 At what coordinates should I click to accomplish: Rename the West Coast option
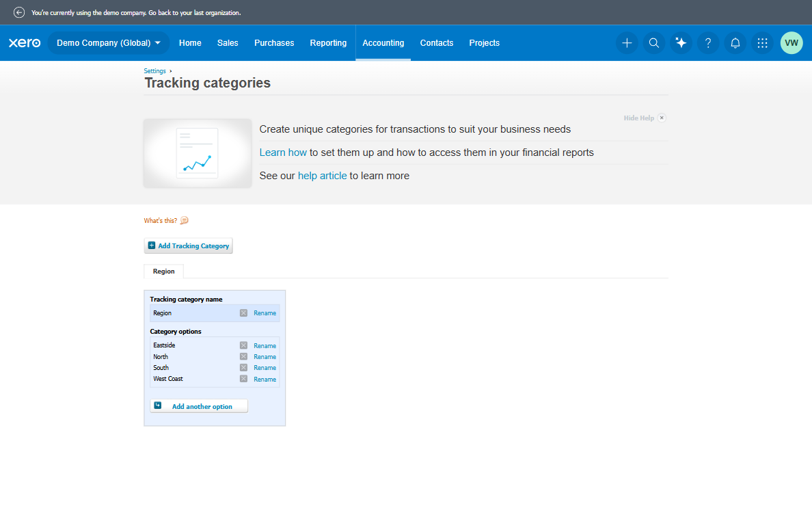point(265,380)
